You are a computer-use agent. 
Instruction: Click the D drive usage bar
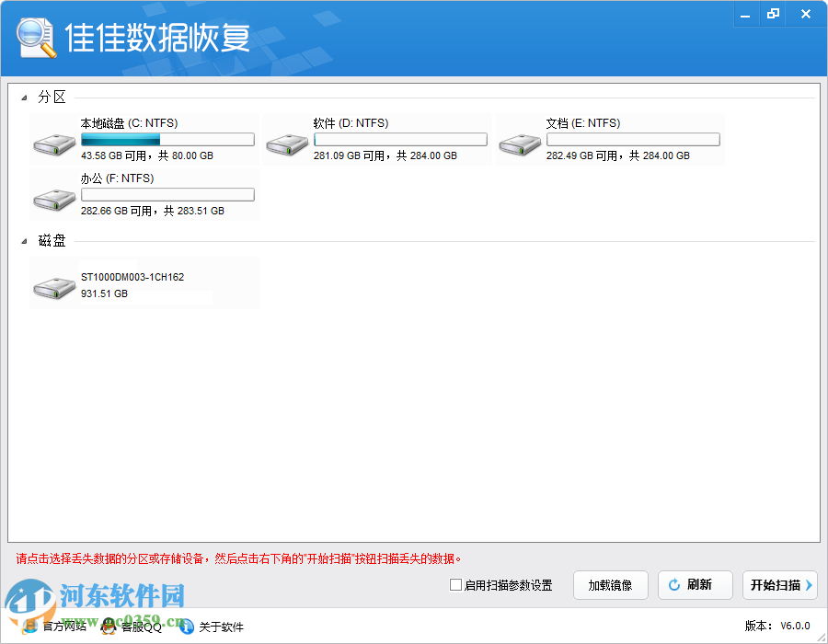tap(400, 139)
